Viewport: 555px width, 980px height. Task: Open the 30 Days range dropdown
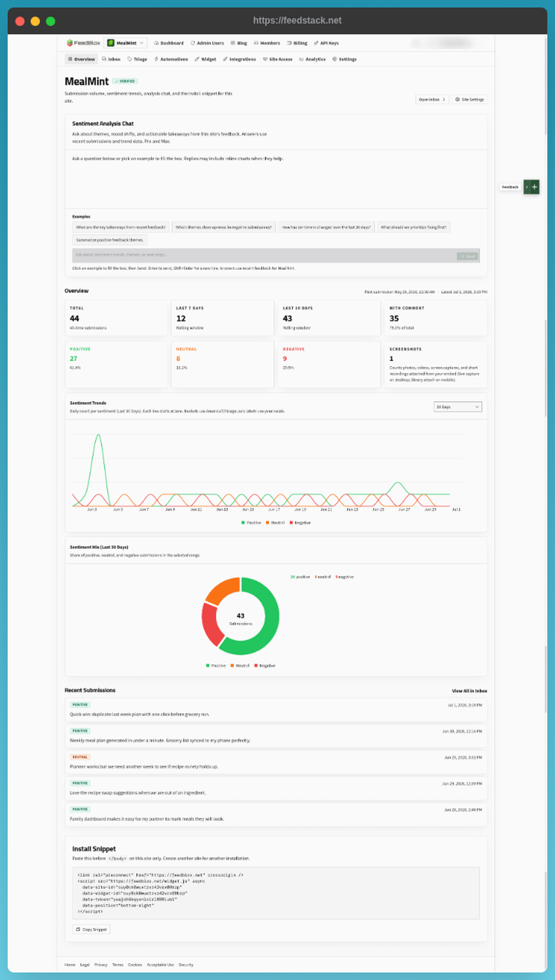tap(458, 407)
